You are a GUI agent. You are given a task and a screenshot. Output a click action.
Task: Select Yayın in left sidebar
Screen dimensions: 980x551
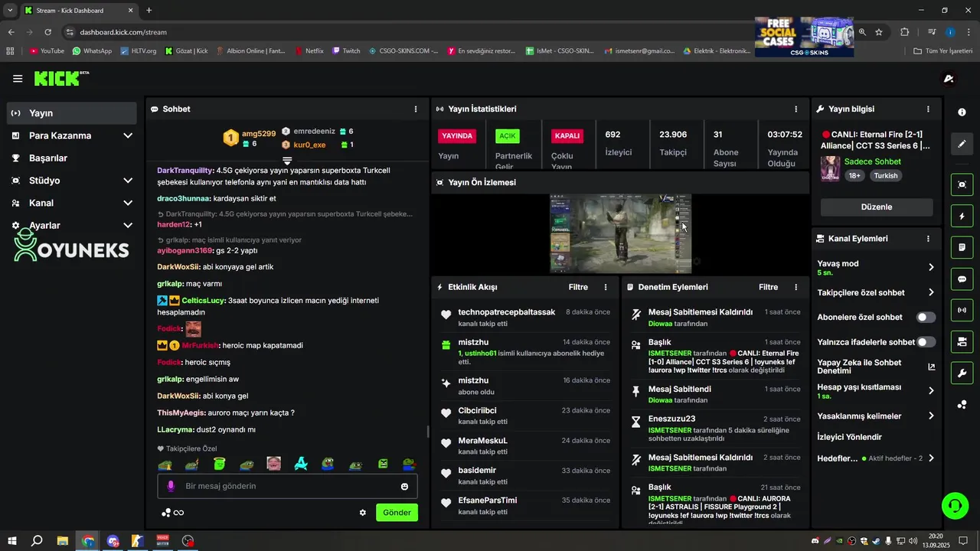tap(72, 113)
